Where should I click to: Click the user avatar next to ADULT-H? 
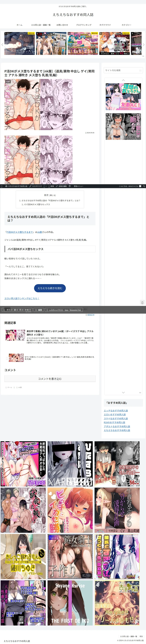[140, 186]
